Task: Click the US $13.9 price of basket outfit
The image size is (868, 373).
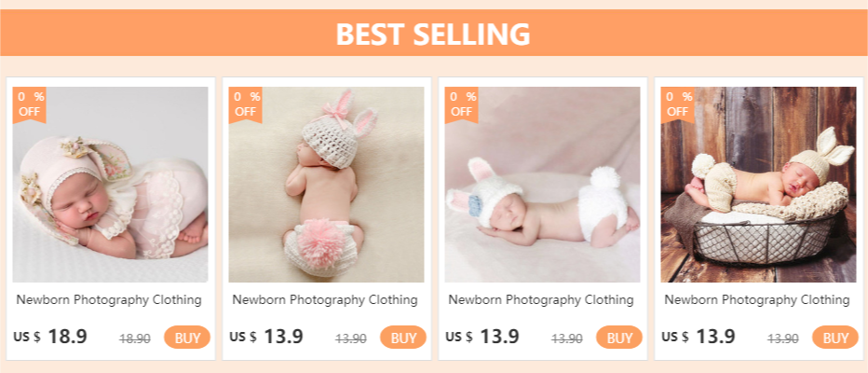Action: tap(698, 337)
